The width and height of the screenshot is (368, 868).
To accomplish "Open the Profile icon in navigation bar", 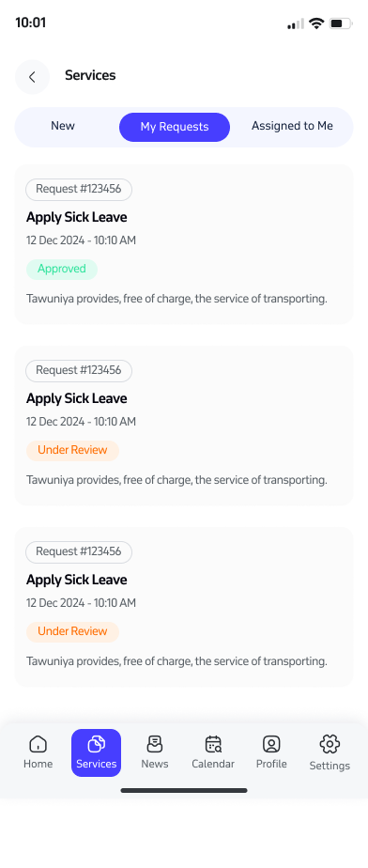I will click(x=271, y=744).
